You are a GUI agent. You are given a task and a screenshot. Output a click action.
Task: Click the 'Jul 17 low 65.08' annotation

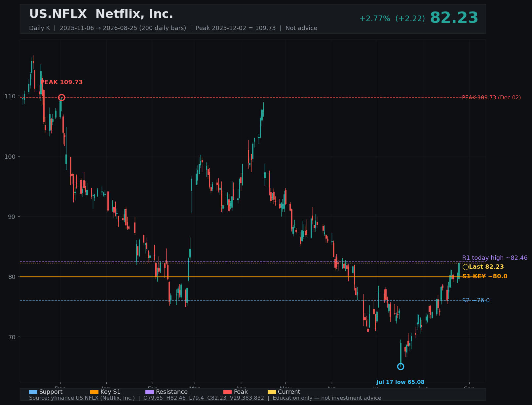[x=400, y=382]
